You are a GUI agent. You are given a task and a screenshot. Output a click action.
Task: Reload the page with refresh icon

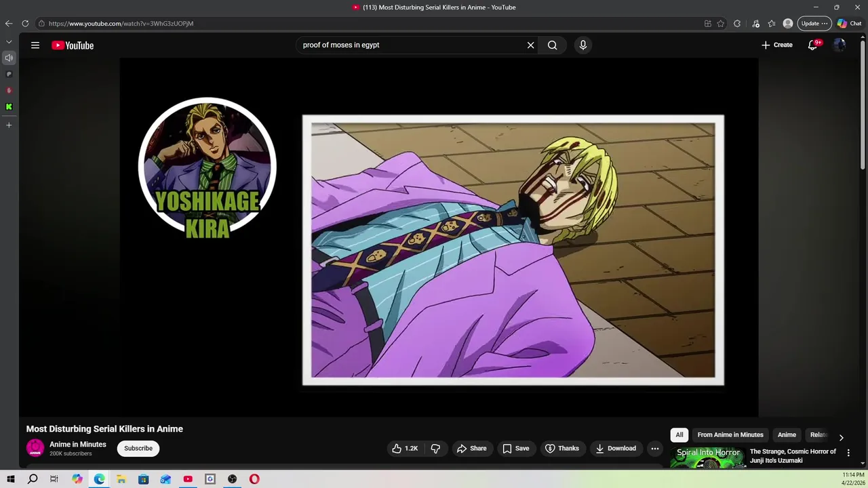click(x=25, y=24)
